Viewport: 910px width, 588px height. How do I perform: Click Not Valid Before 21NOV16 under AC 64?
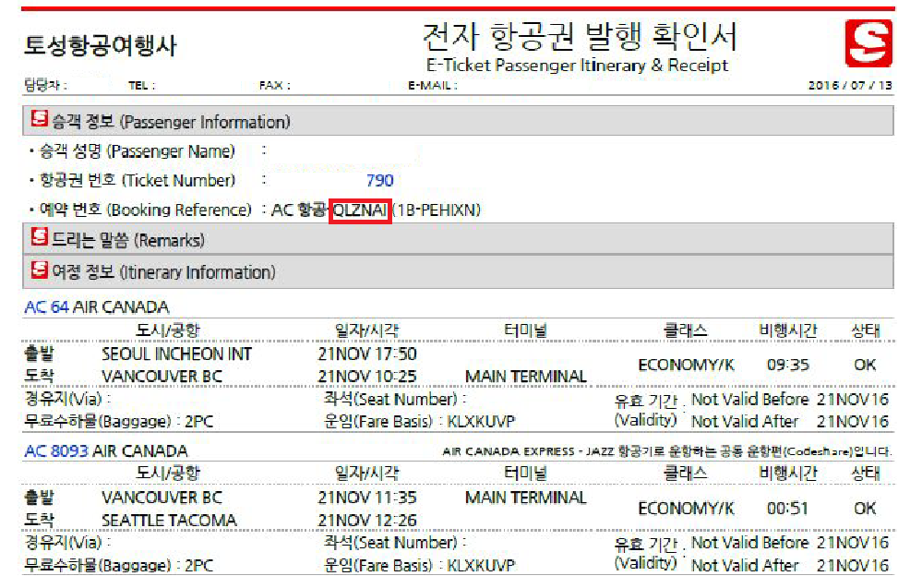790,400
